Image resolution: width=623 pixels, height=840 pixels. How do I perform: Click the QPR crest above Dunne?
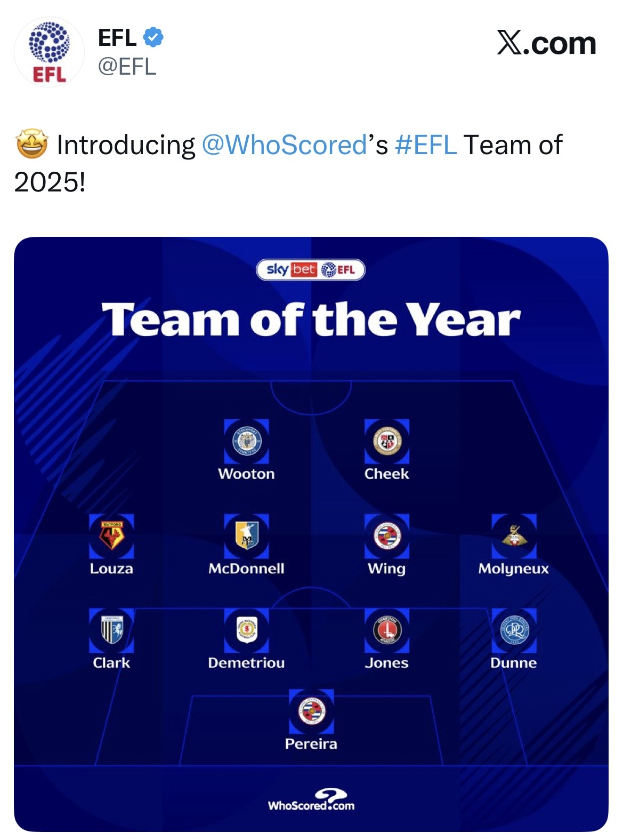point(514,630)
